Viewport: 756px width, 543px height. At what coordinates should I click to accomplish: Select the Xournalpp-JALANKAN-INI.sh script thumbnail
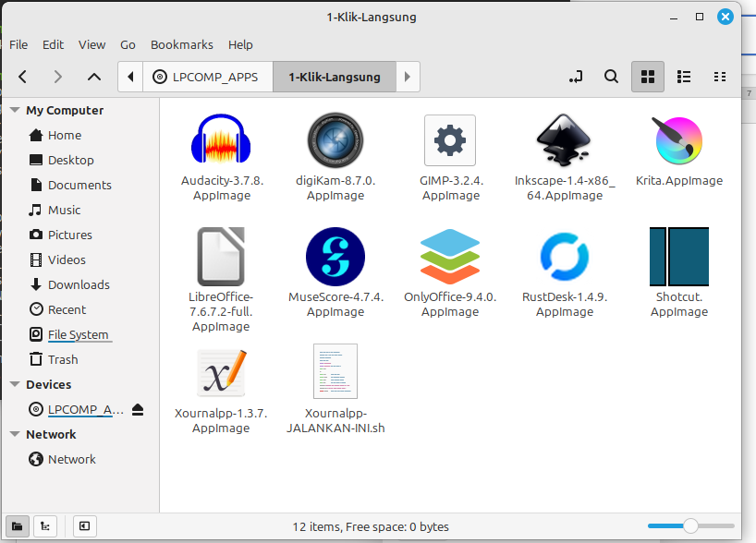pyautogui.click(x=335, y=371)
